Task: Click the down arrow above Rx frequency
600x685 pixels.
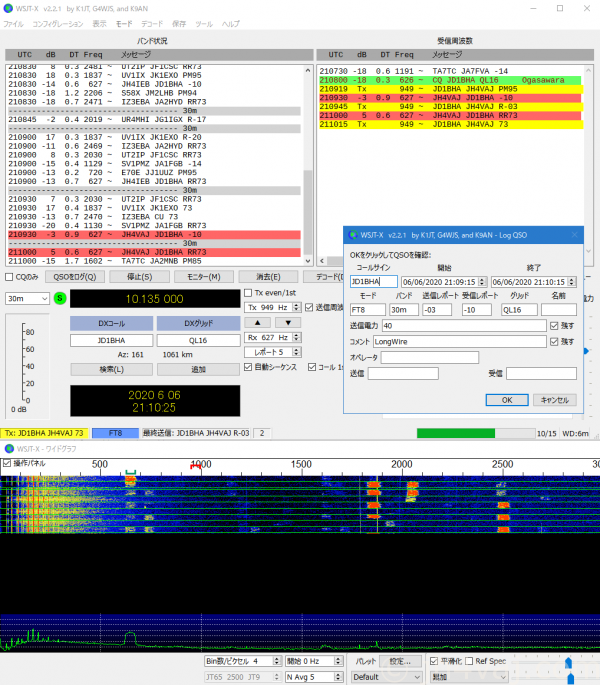Action: pyautogui.click(x=286, y=322)
